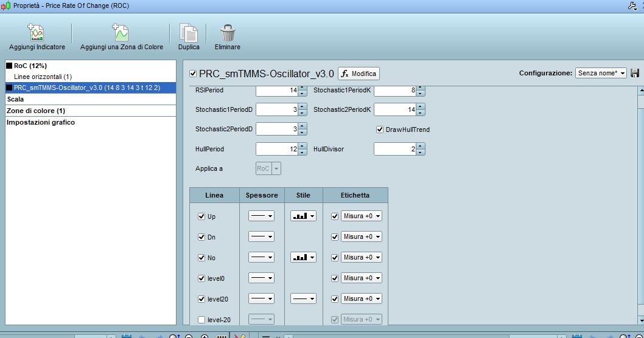Click the wrench icon at top right

pyautogui.click(x=631, y=5)
